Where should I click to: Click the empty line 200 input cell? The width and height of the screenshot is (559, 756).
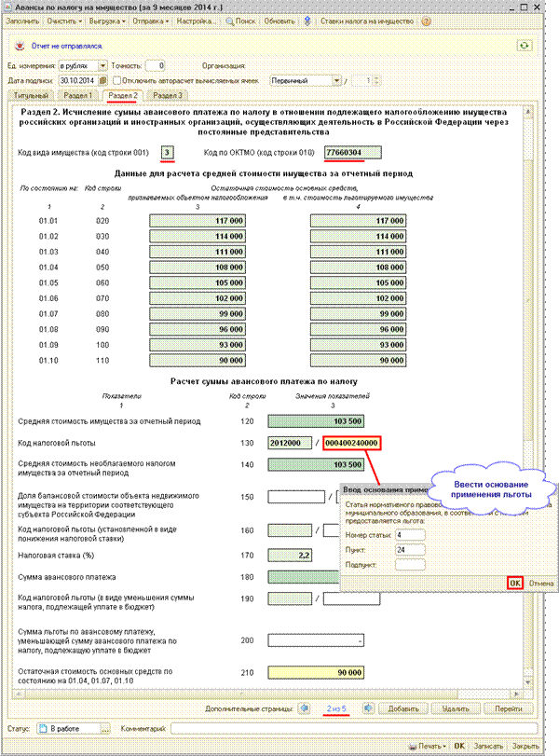click(x=316, y=640)
